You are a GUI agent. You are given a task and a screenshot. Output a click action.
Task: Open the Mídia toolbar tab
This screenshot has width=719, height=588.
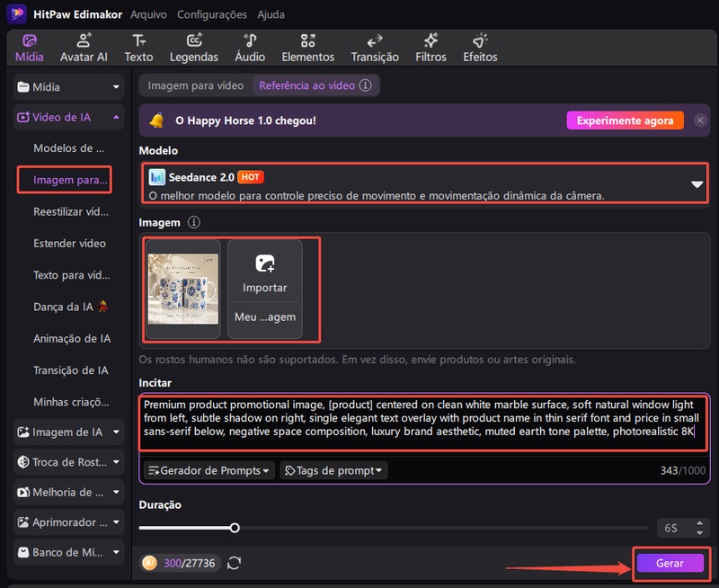30,49
